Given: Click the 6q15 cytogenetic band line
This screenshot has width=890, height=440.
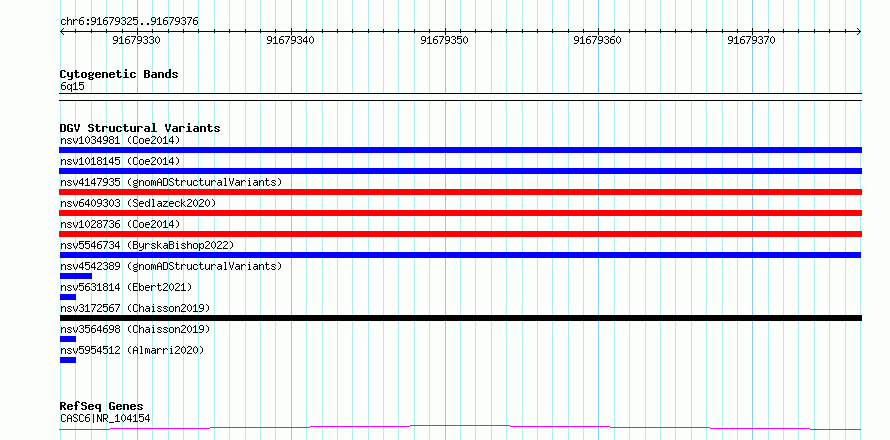Looking at the screenshot, I should click(460, 97).
